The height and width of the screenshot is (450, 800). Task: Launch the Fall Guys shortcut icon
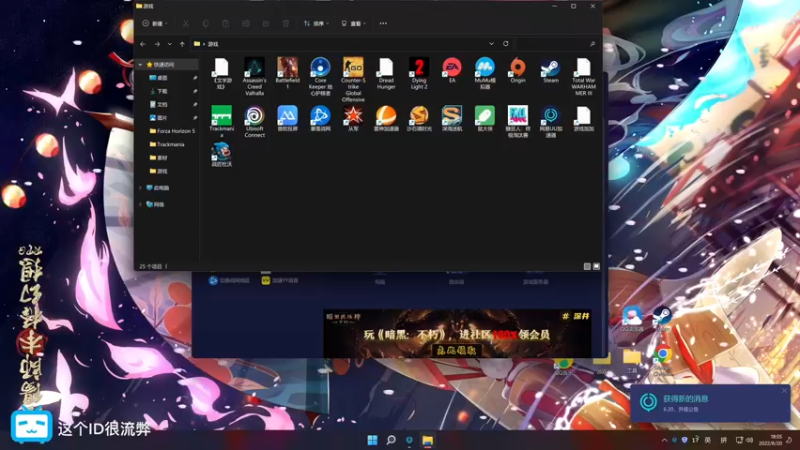point(517,115)
